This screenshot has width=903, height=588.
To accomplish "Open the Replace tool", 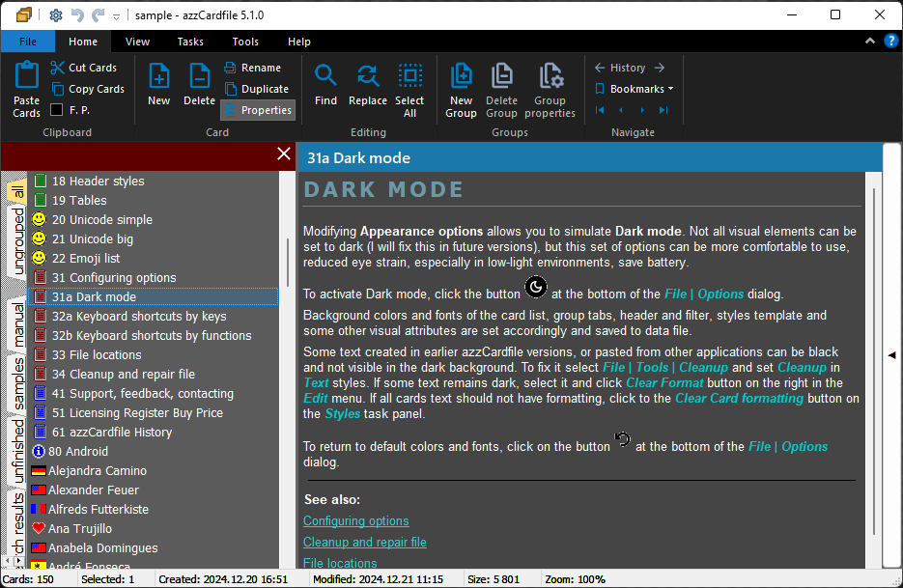I will click(x=368, y=84).
